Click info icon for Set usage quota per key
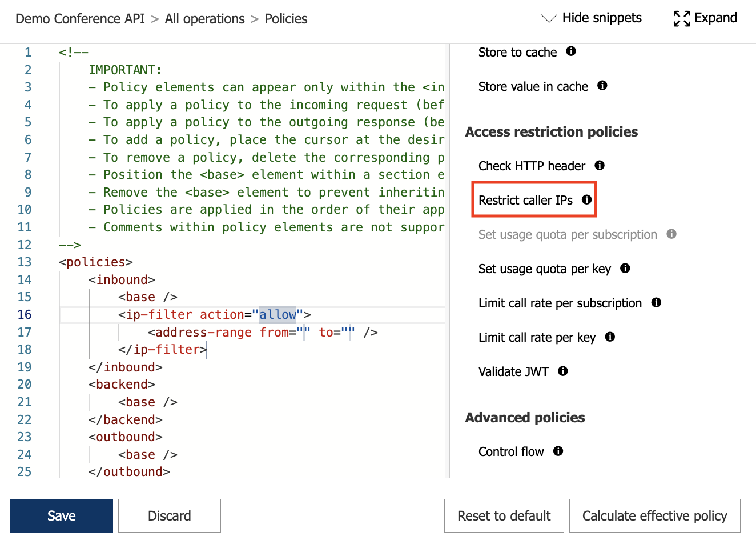Screen dimensions: 756x536 tap(625, 268)
